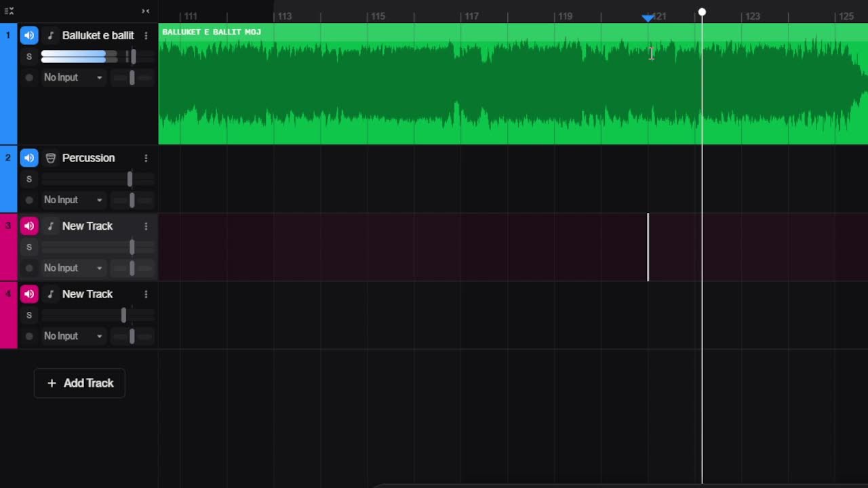Click the drum icon on Percussion track
868x488 pixels.
[50, 158]
